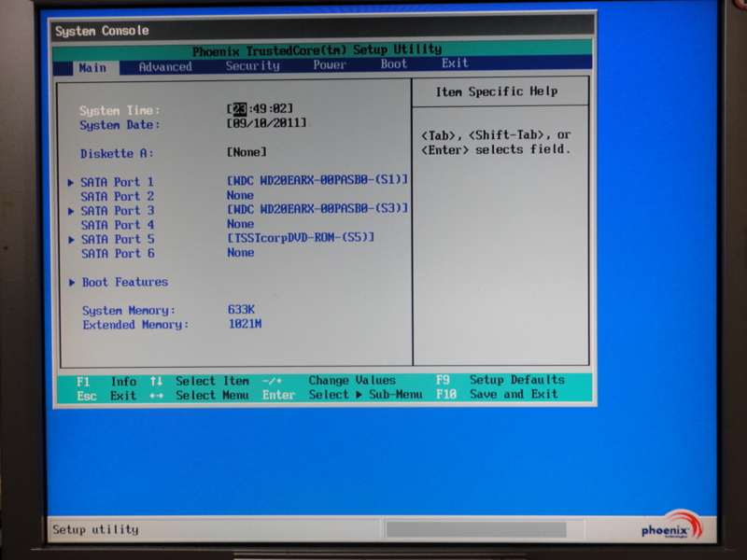747x560 pixels.
Task: Select the System Date value field
Action: coord(267,123)
